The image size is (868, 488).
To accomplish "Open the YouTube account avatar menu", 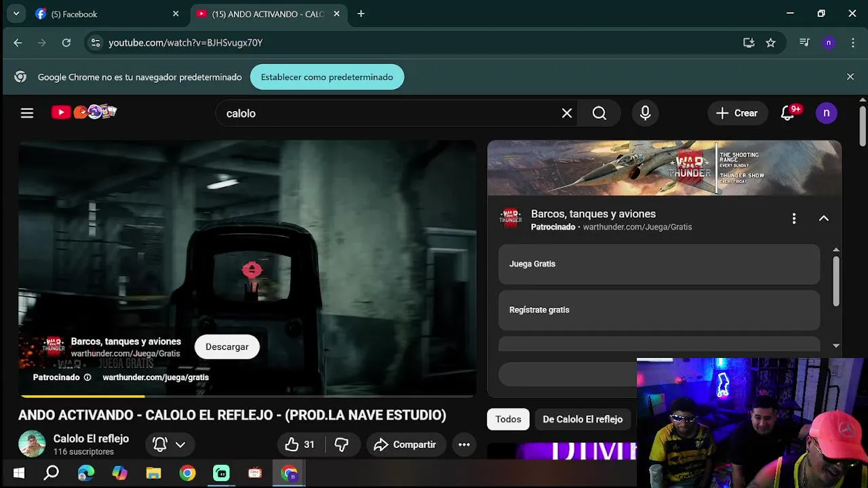I will 826,113.
